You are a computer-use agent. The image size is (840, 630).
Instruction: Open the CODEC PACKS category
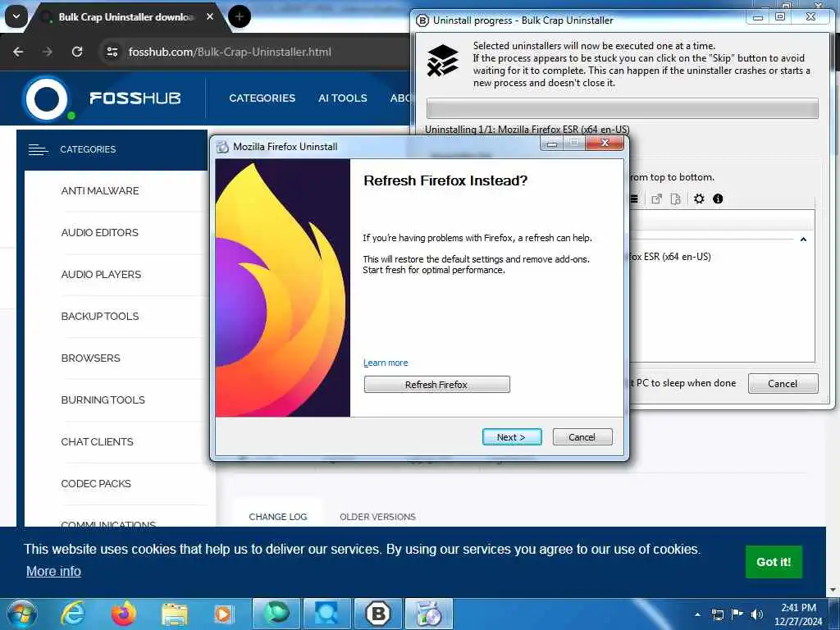[x=96, y=483]
